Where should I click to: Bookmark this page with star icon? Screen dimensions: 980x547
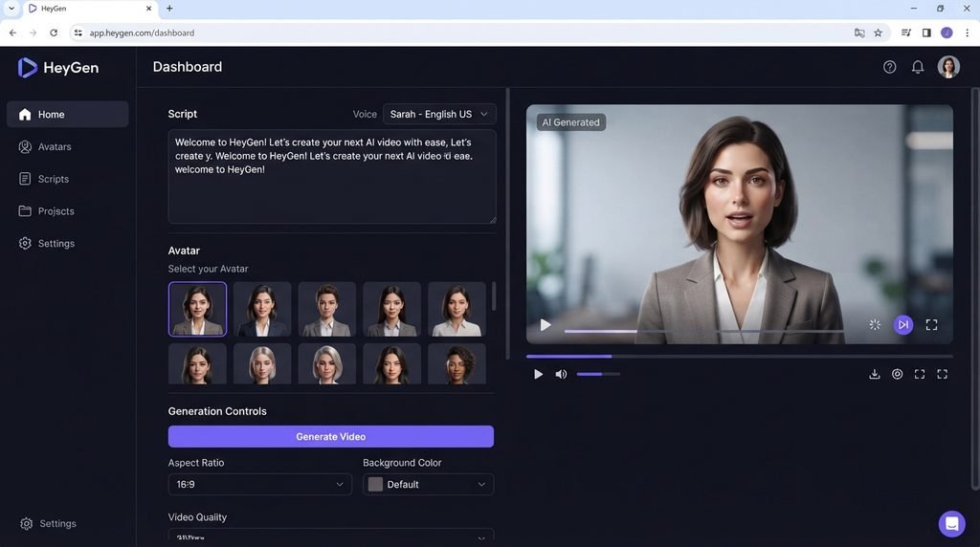[879, 33]
